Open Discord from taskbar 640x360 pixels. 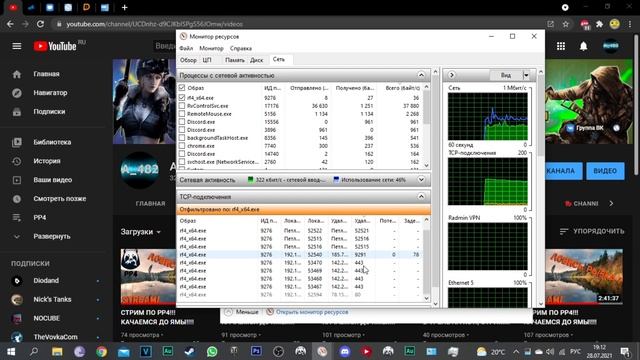pos(345,351)
